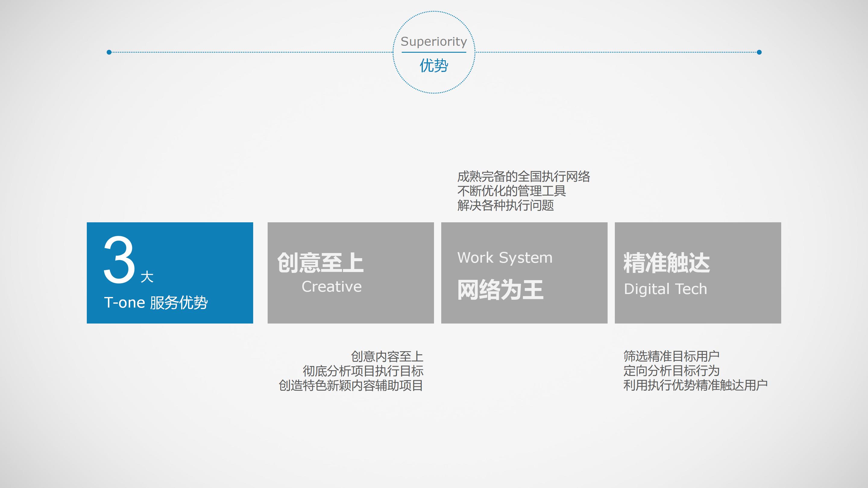Click the large number '3'
This screenshot has height=488, width=868.
pos(119,260)
